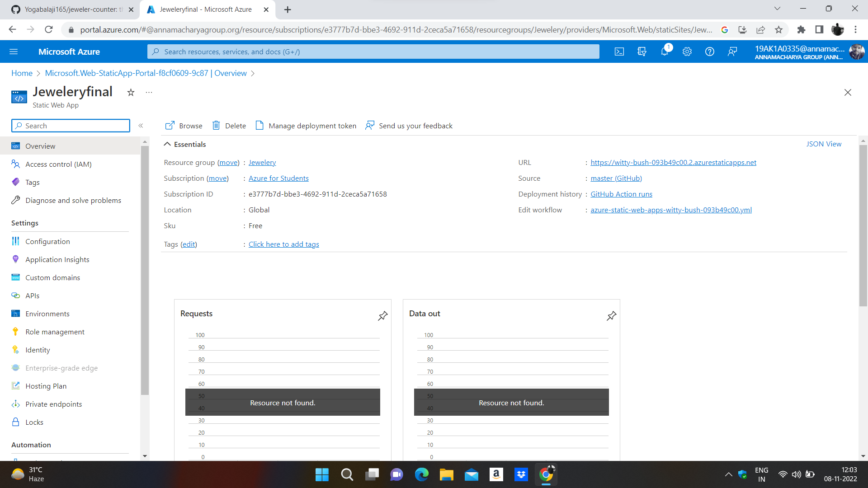Screen dimensions: 868x488
Task: Open Azure Cloud Shell icon
Action: click(x=619, y=52)
